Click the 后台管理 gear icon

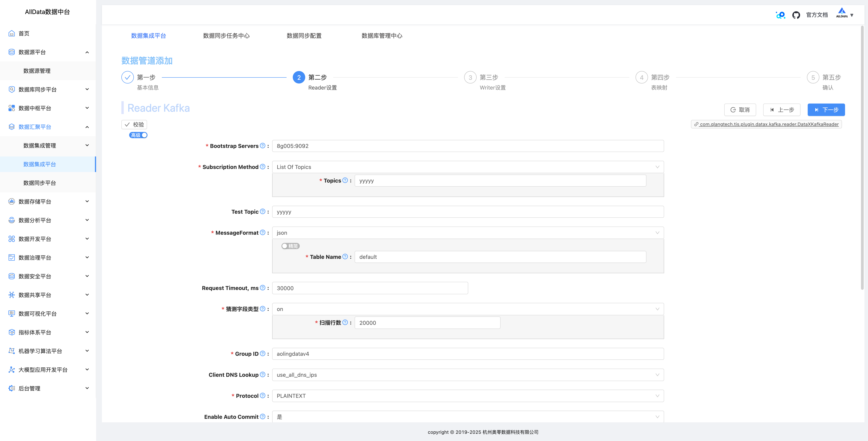[11, 388]
